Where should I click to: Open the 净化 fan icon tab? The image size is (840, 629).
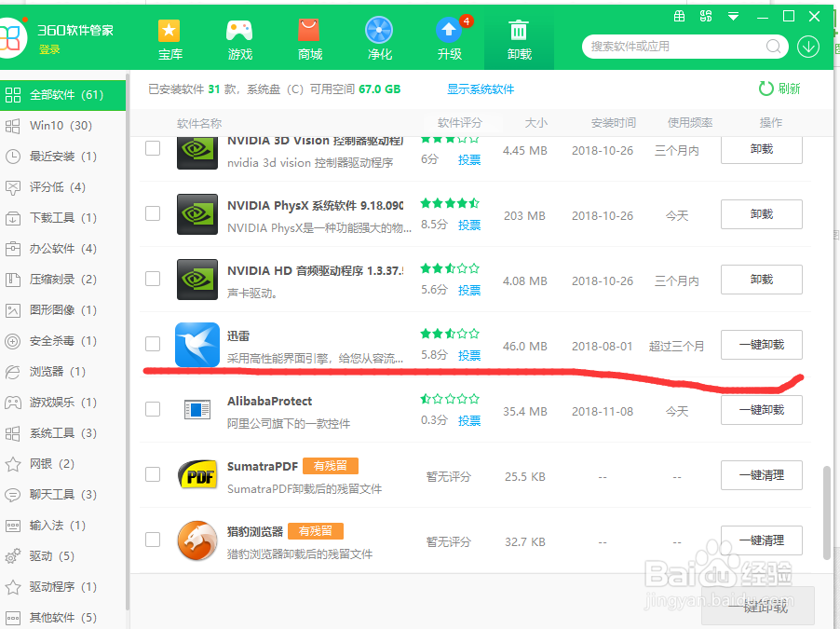click(x=379, y=38)
